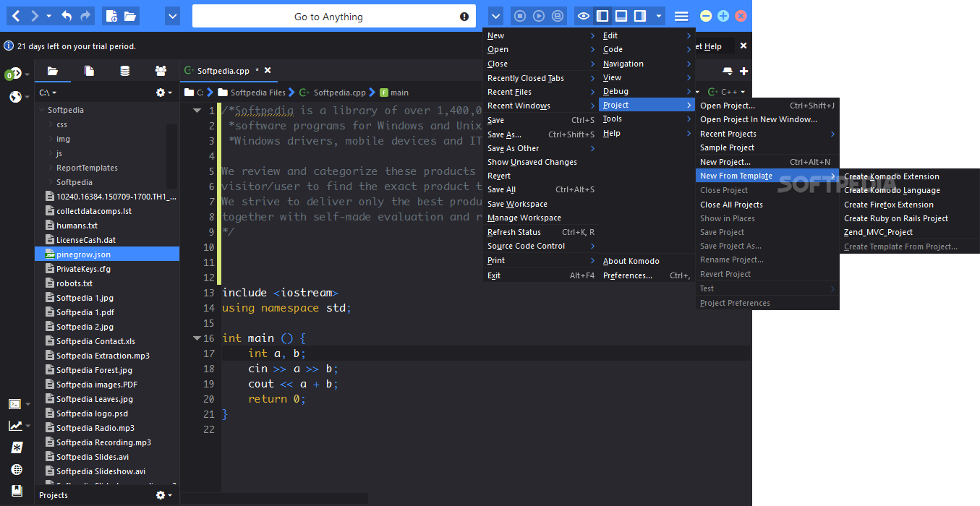Click the minimap toggle icon beside plus
Viewport: 980px width, 506px height.
(x=728, y=71)
